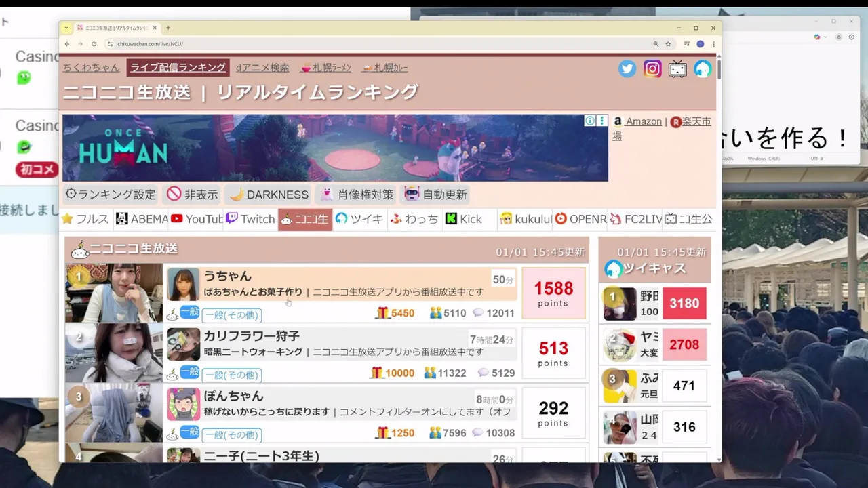Bookmark this page with the star icon
The width and height of the screenshot is (868, 488).
tap(668, 44)
